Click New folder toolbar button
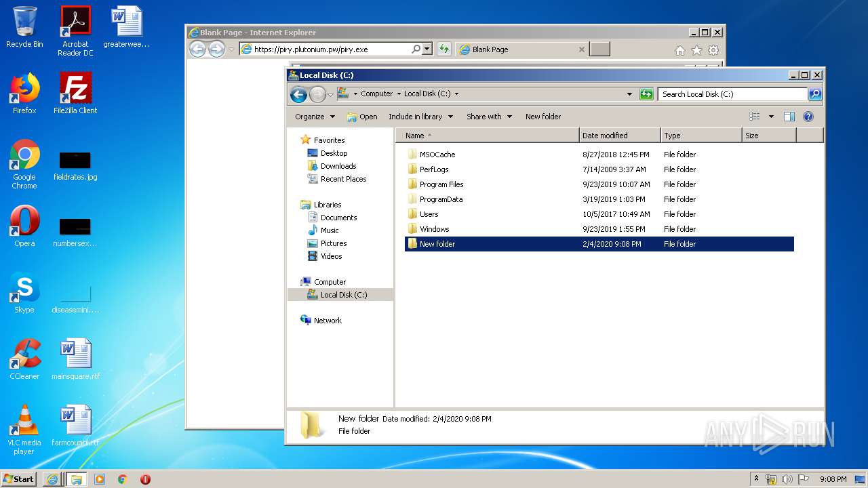This screenshot has width=868, height=488. [x=543, y=117]
